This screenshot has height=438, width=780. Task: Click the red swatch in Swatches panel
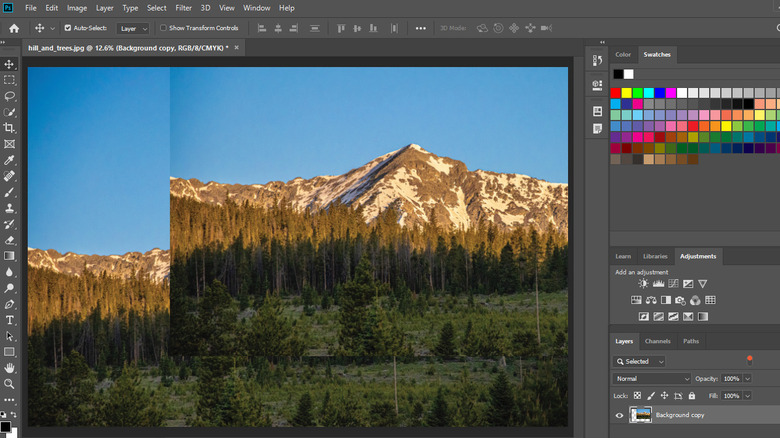(x=616, y=92)
